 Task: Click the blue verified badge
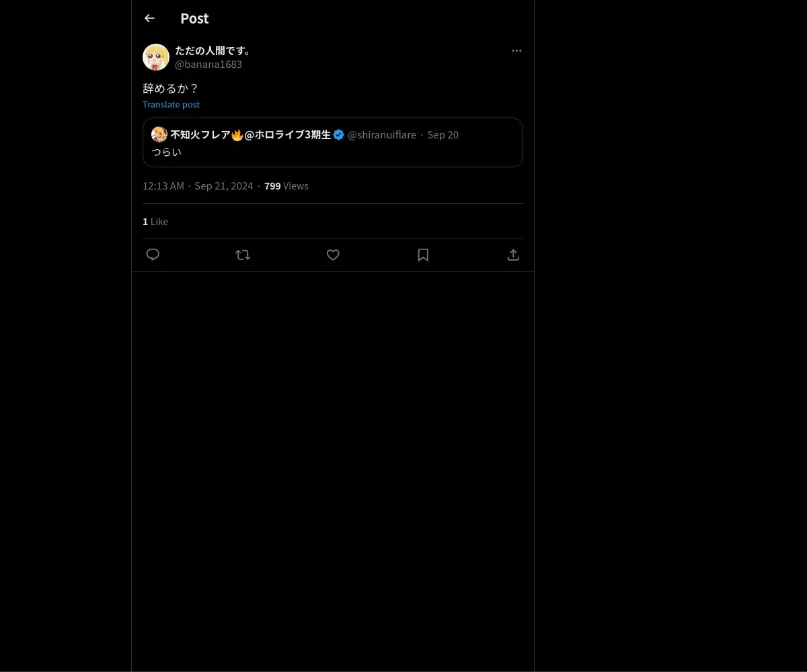339,134
